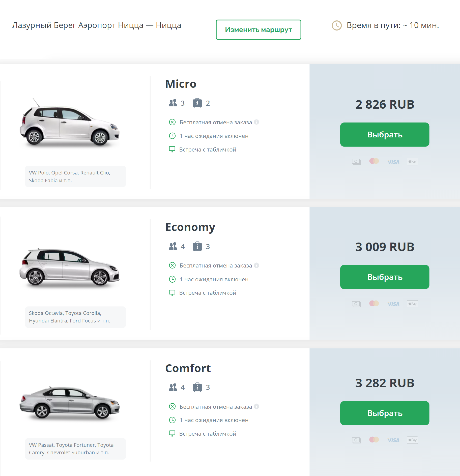
Task: Click the Economy class title
Action: coord(190,227)
